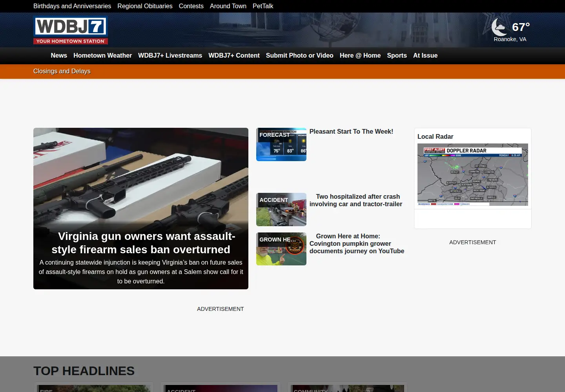Click the statewide injunction story summary
The width and height of the screenshot is (565, 392).
tap(141, 272)
